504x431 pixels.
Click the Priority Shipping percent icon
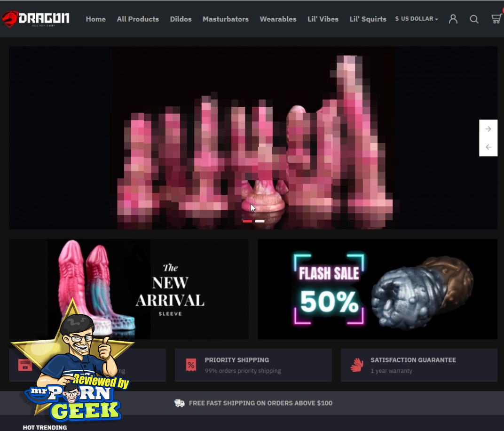(x=191, y=365)
